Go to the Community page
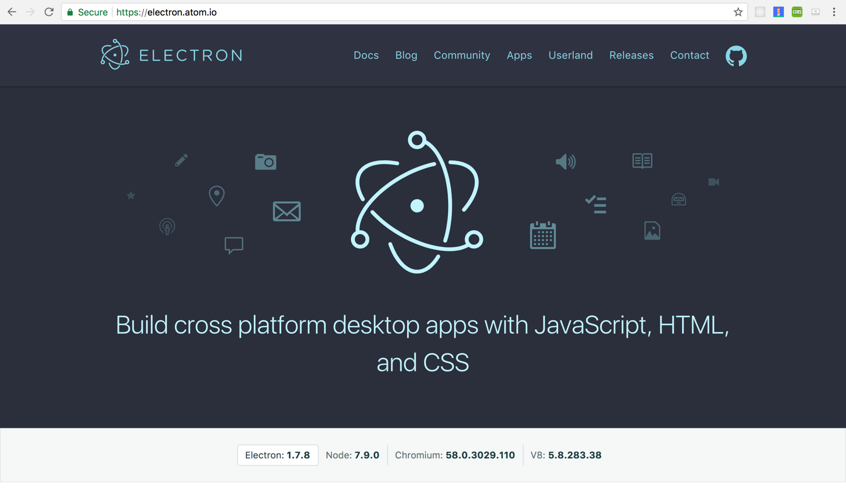This screenshot has width=846, height=504. point(462,55)
